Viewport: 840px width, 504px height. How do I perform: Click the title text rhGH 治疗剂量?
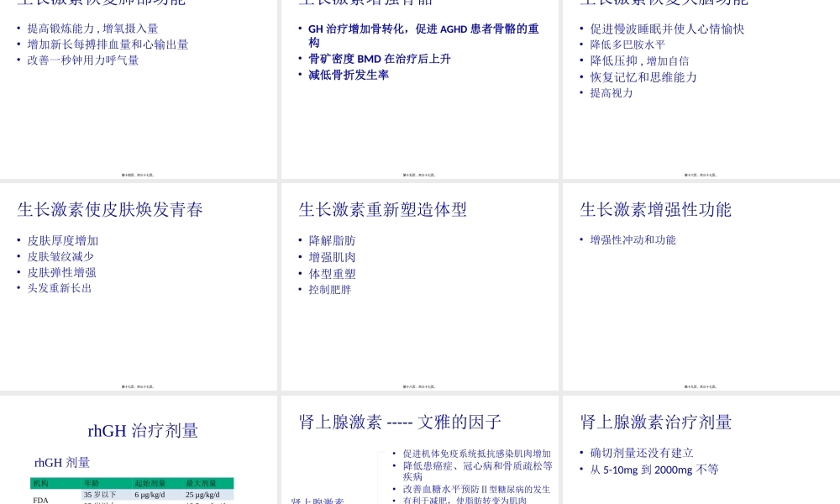[142, 430]
